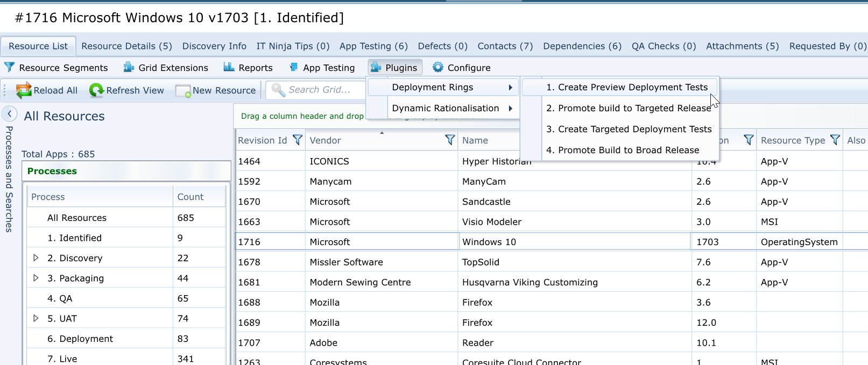Viewport: 868px width, 365px height.
Task: Select the 4. QA process row
Action: (126, 298)
